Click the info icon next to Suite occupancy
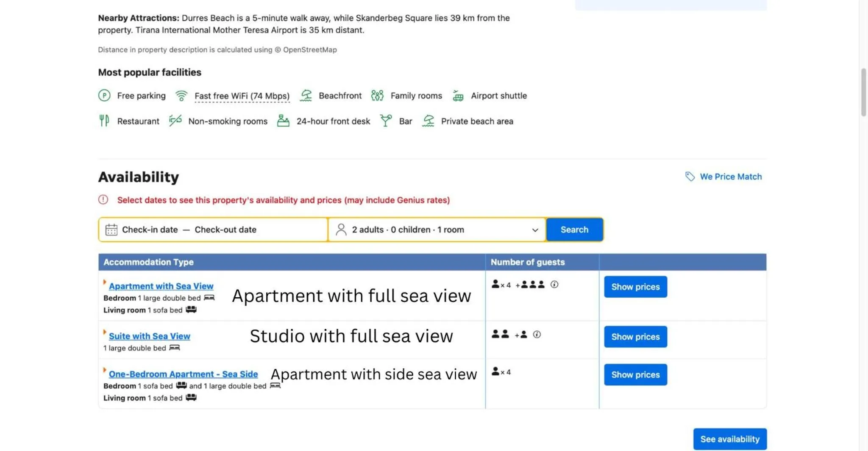This screenshot has height=451, width=868. 537,334
